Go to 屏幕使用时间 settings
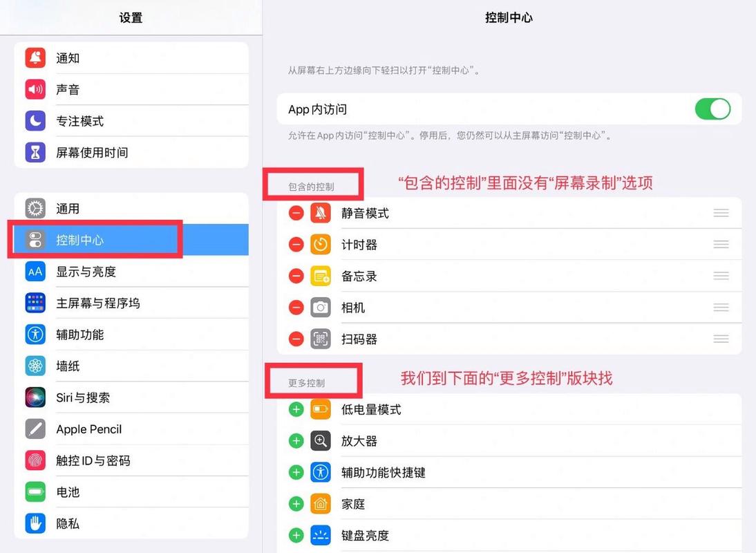 (x=131, y=152)
